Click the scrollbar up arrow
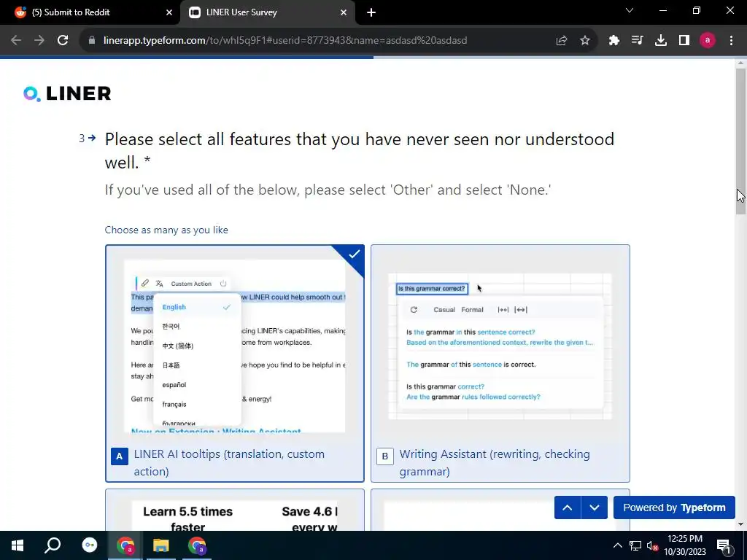 (741, 63)
